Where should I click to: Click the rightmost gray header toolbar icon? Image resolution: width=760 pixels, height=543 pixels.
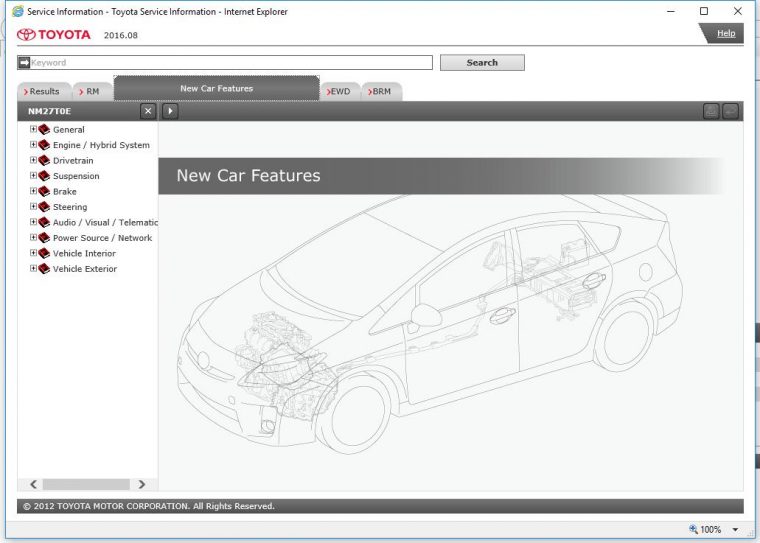pos(731,111)
